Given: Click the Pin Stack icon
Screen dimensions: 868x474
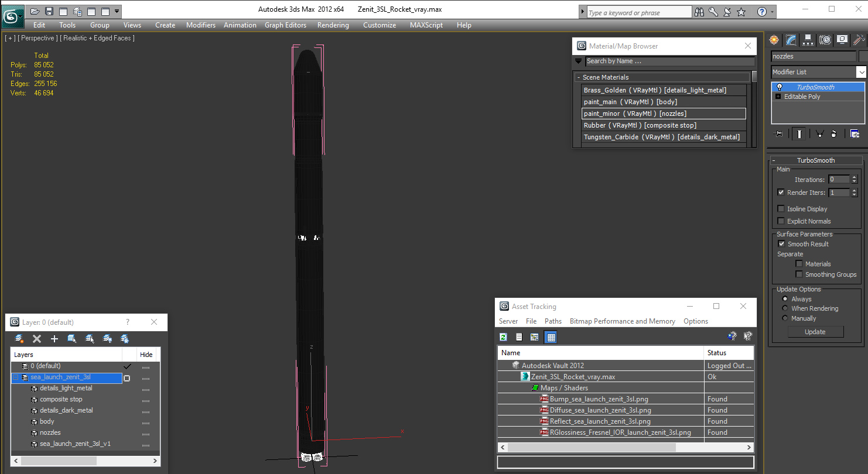Looking at the screenshot, I should click(778, 134).
